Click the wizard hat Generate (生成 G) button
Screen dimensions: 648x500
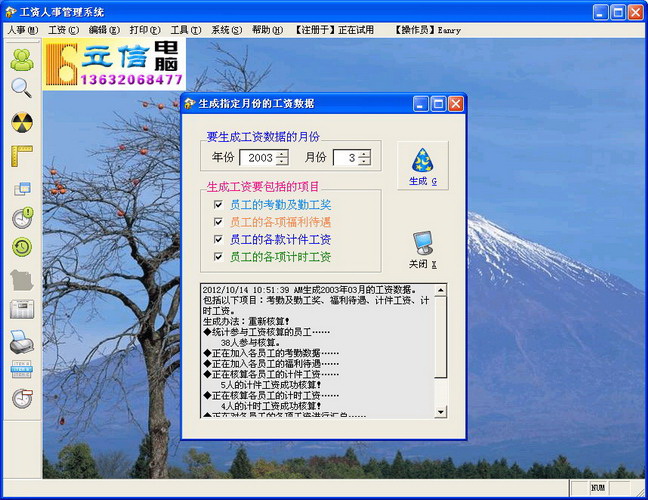(x=423, y=166)
